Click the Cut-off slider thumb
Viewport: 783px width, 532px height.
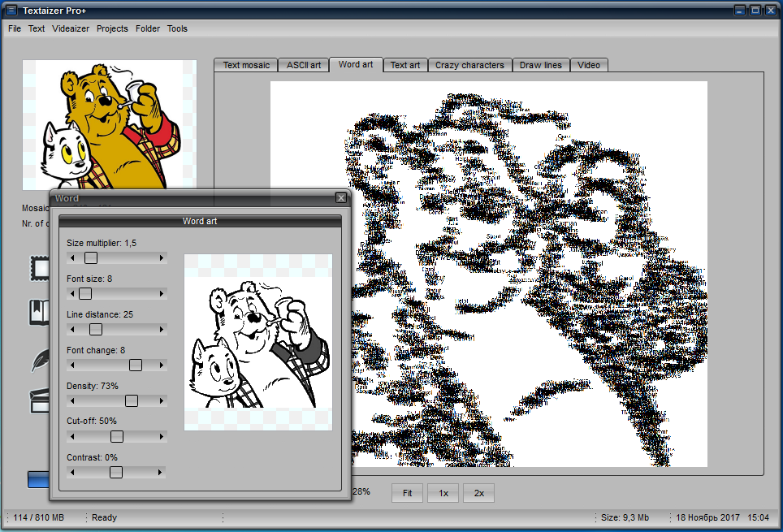click(x=117, y=437)
